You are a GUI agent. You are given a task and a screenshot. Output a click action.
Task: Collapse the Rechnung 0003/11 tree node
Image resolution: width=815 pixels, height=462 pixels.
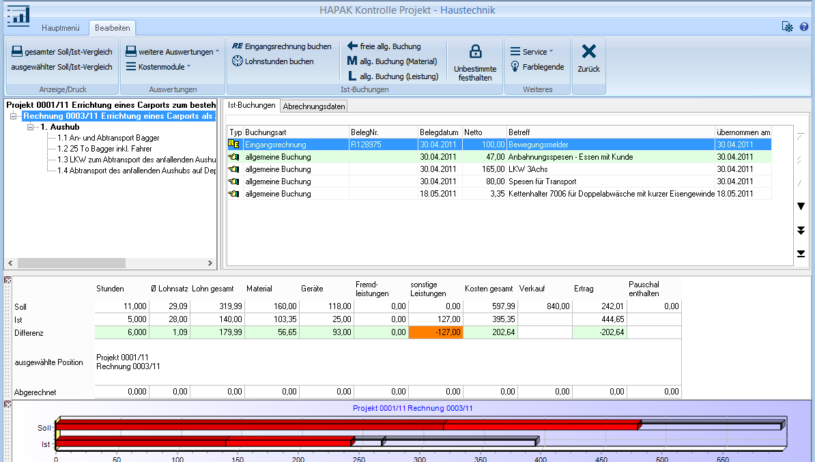[x=13, y=116]
